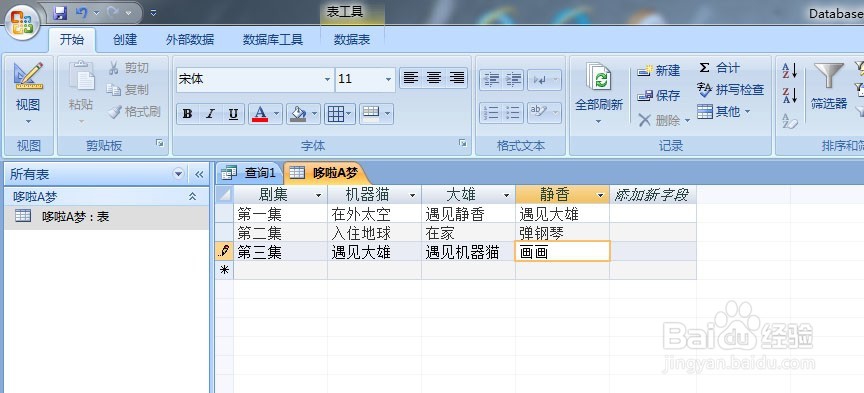864x393 pixels.
Task: Toggle Totals (合计) row
Action: (720, 68)
